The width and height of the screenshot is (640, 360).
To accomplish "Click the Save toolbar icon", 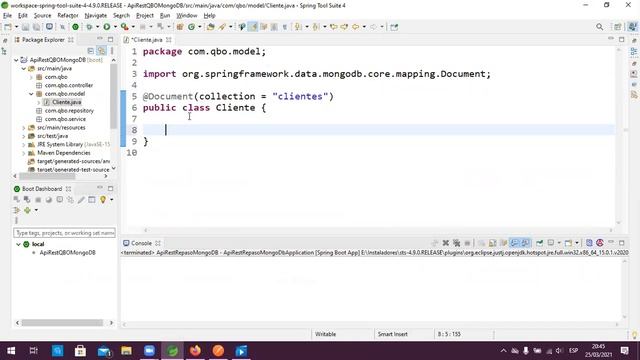I will (x=26, y=27).
